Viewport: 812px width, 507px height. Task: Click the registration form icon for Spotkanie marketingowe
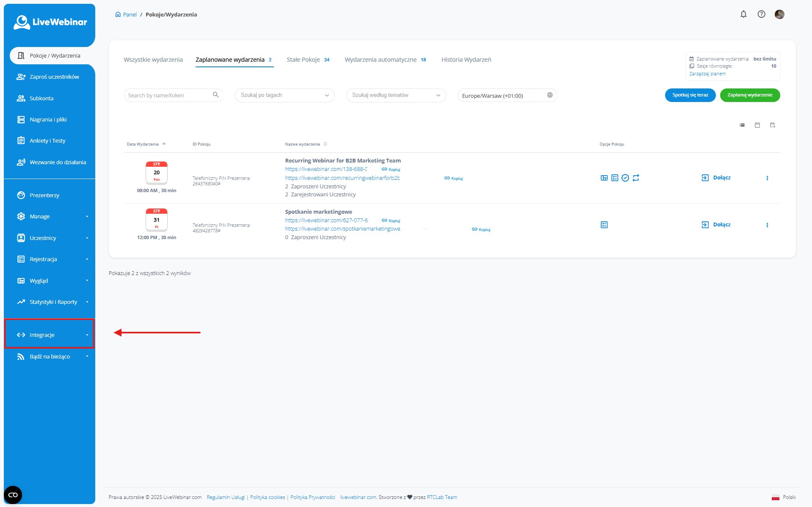coord(604,225)
